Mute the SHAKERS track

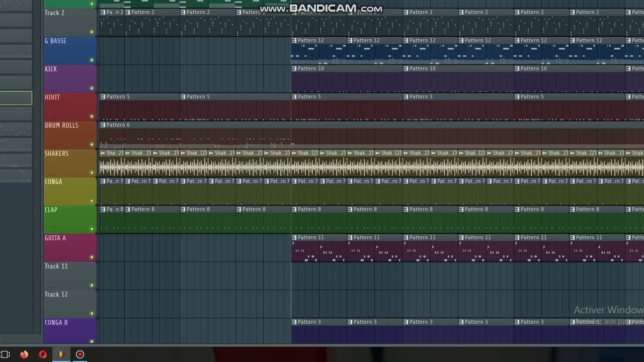coord(92,173)
